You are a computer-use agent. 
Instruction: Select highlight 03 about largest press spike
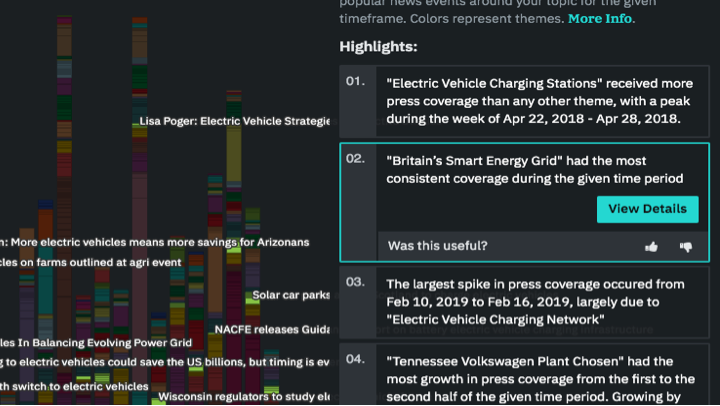tap(524, 302)
